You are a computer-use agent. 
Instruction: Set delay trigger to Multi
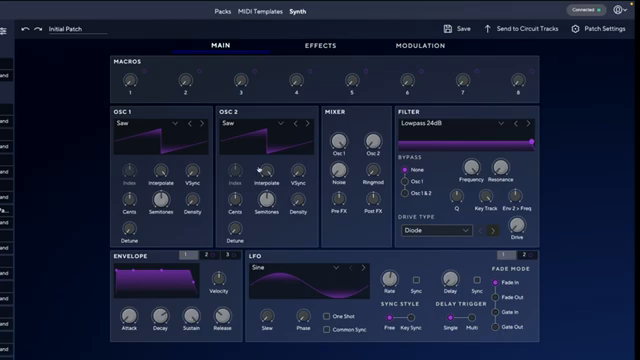click(x=472, y=318)
